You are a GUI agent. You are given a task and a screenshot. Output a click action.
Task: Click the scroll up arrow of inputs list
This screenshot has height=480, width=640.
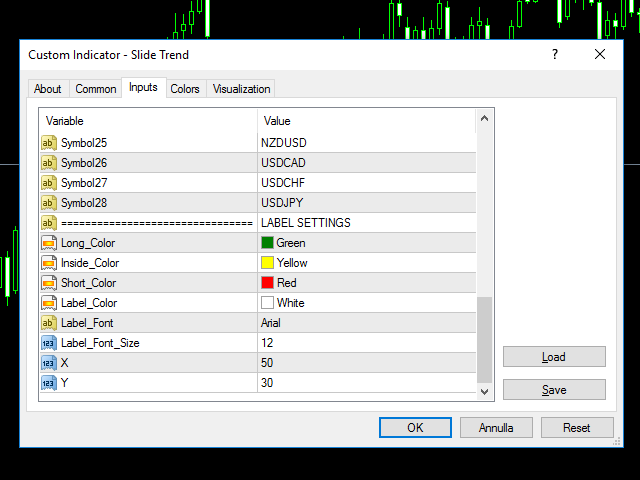click(x=484, y=120)
